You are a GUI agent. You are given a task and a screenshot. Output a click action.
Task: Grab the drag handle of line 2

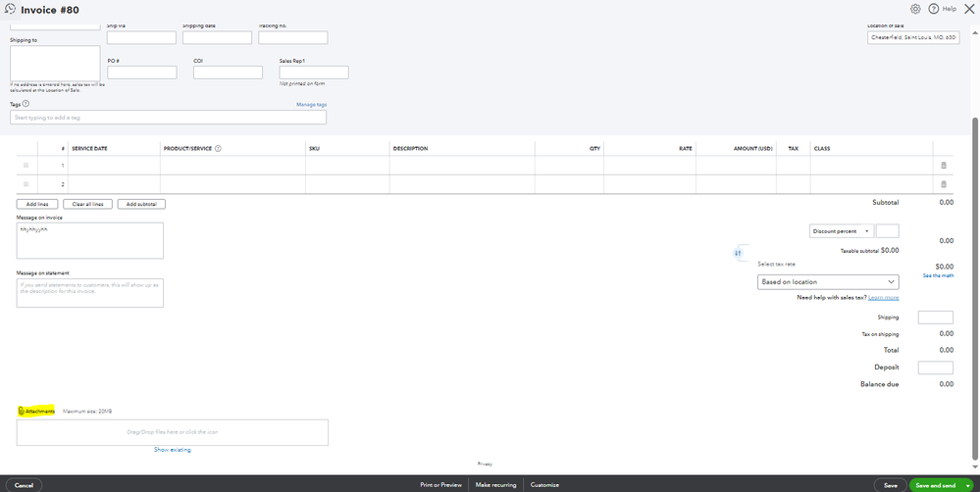pyautogui.click(x=26, y=184)
